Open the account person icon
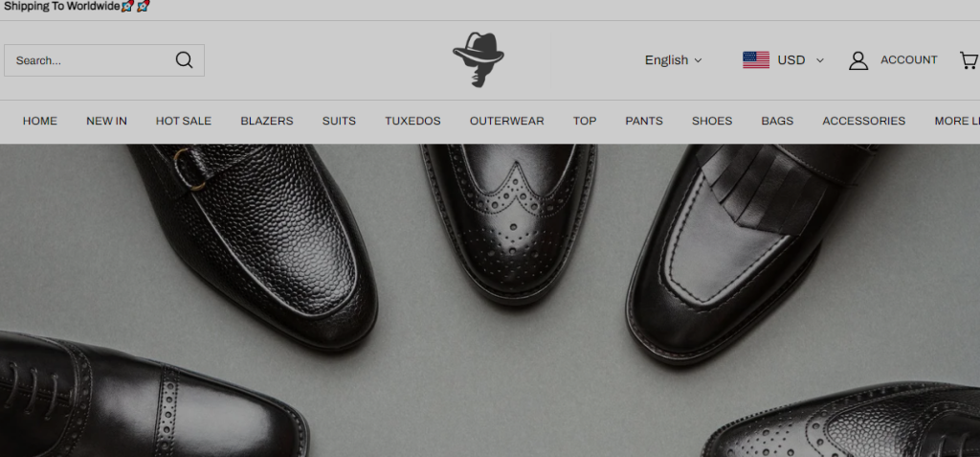The width and height of the screenshot is (980, 457). 858,60
